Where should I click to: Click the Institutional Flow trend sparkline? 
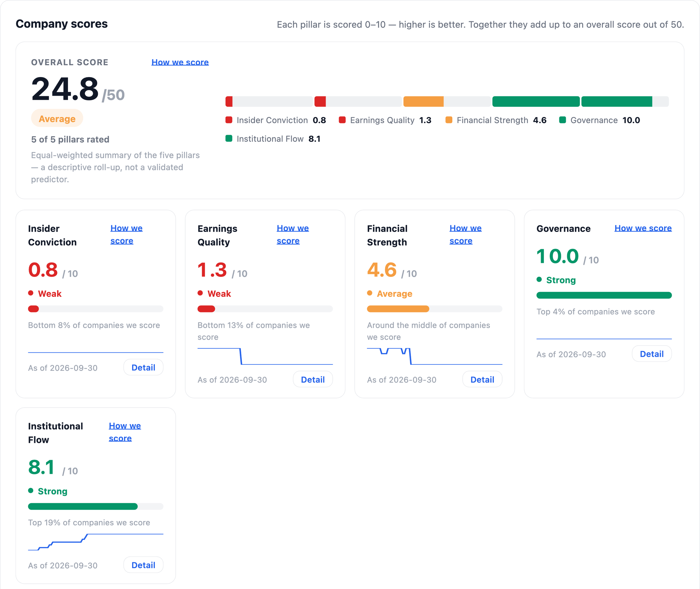click(95, 542)
